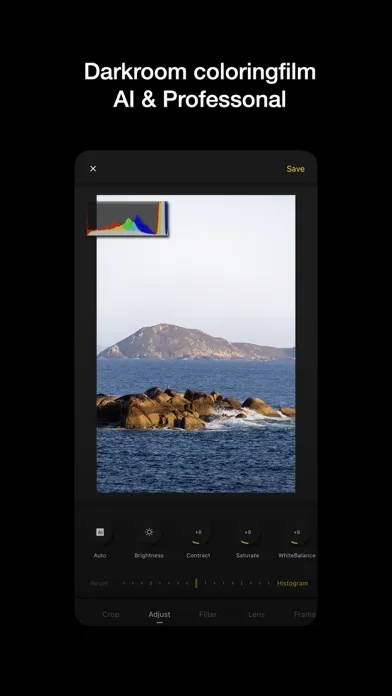The width and height of the screenshot is (392, 696).
Task: Go to the Frame tab
Action: 305,614
